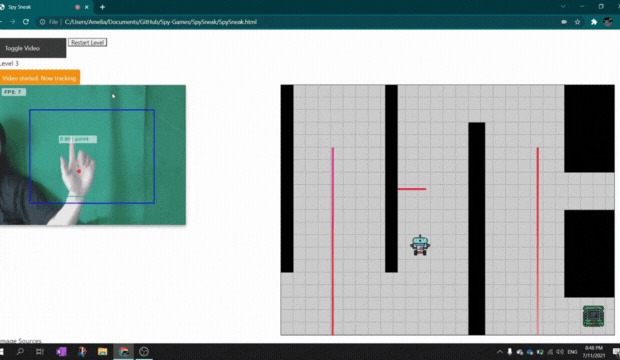Open the taskbar clock and date
This screenshot has height=360, width=620.
point(594,352)
